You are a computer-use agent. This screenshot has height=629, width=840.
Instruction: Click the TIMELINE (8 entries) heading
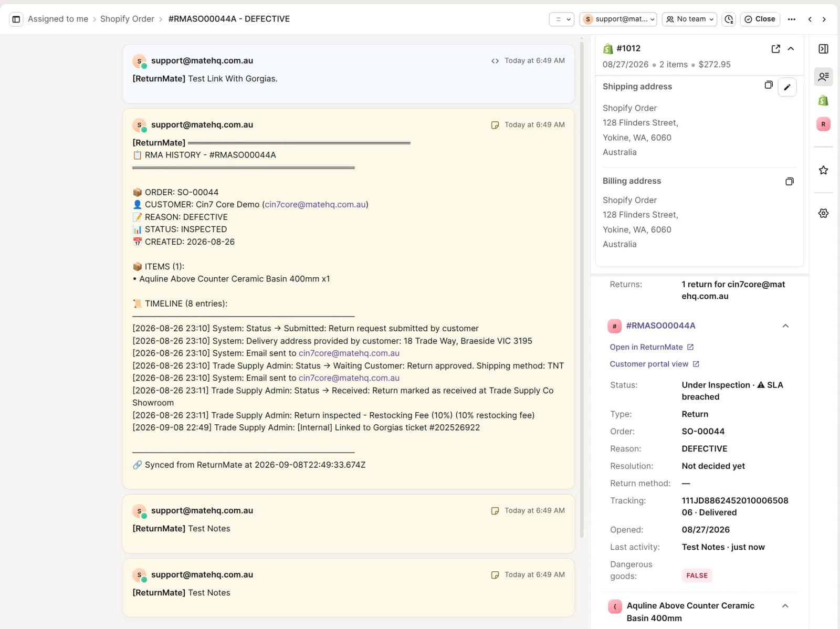point(180,304)
